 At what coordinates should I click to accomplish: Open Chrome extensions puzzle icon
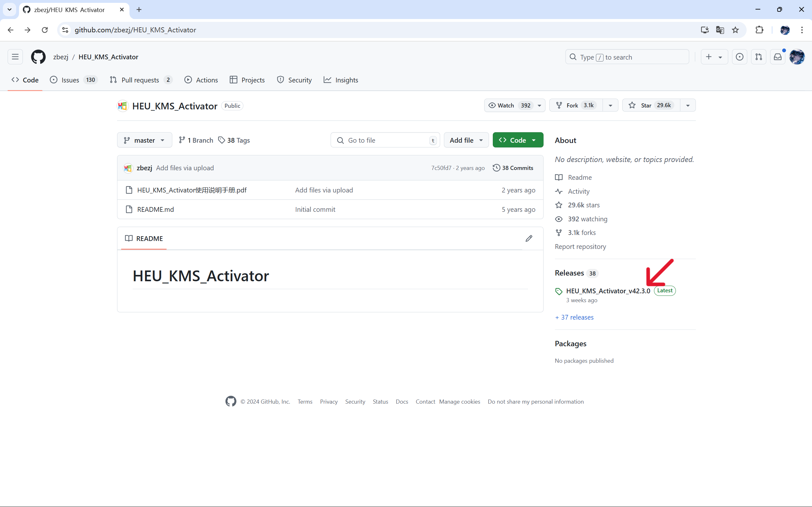[x=759, y=30]
